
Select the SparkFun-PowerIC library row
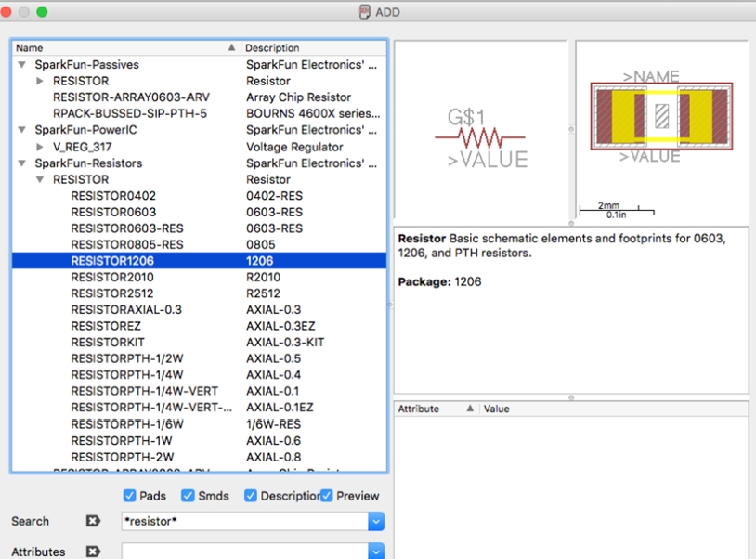click(199, 130)
